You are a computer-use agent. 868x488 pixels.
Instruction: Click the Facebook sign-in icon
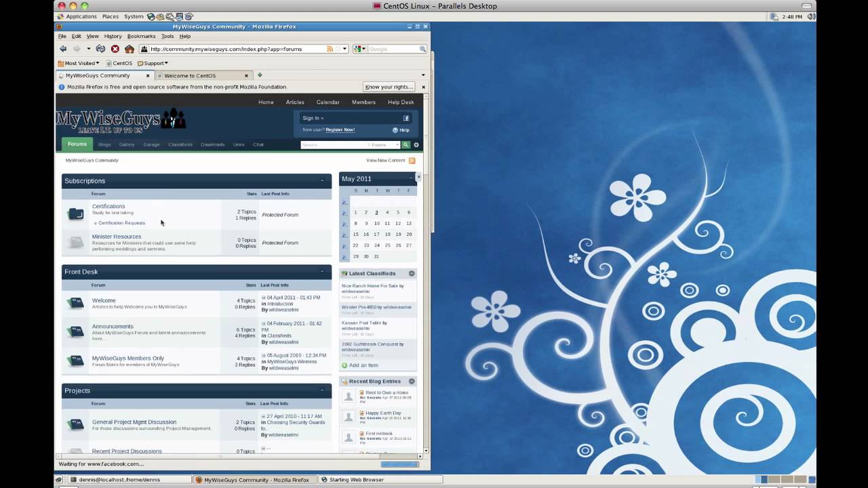(406, 118)
